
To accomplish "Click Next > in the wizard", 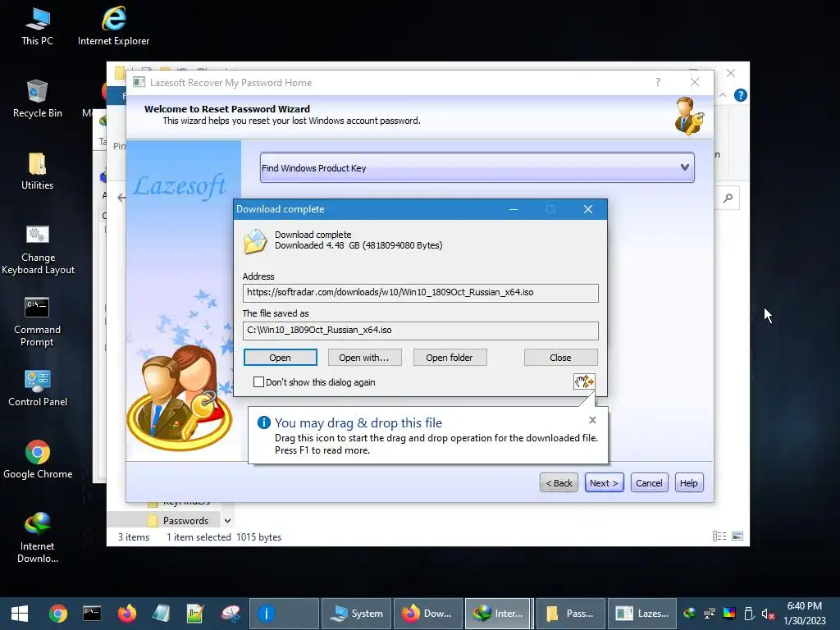I will tap(604, 482).
